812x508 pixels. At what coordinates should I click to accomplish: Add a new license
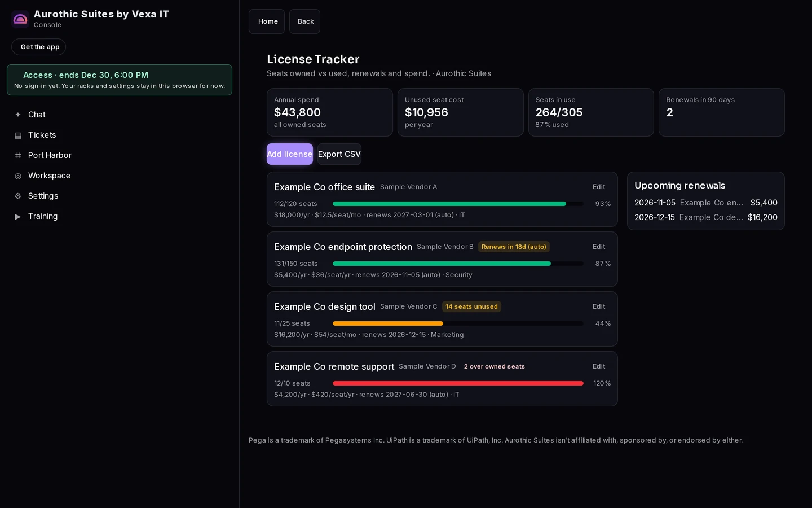[290, 154]
